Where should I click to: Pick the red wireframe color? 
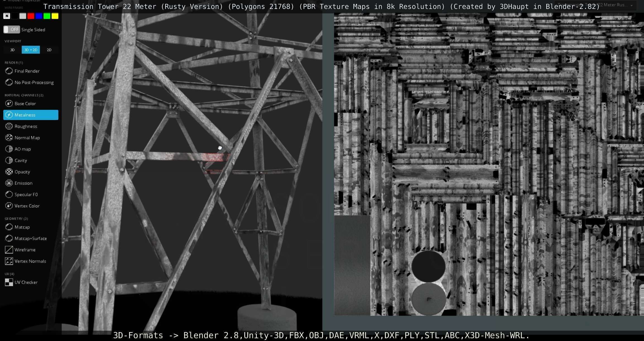click(31, 16)
